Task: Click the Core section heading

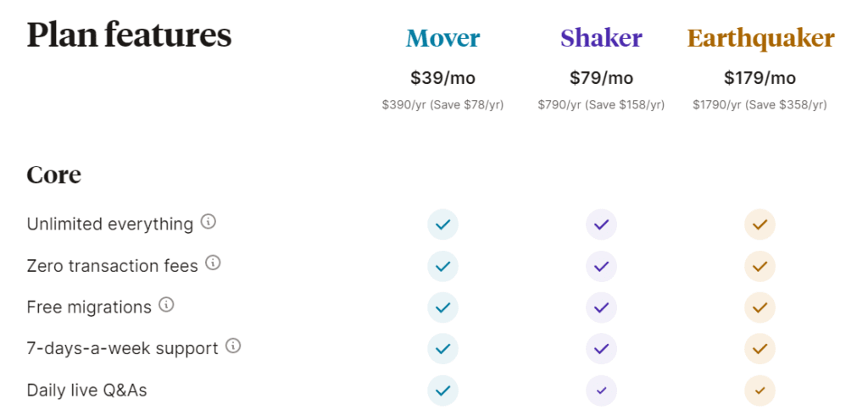Action: point(54,175)
